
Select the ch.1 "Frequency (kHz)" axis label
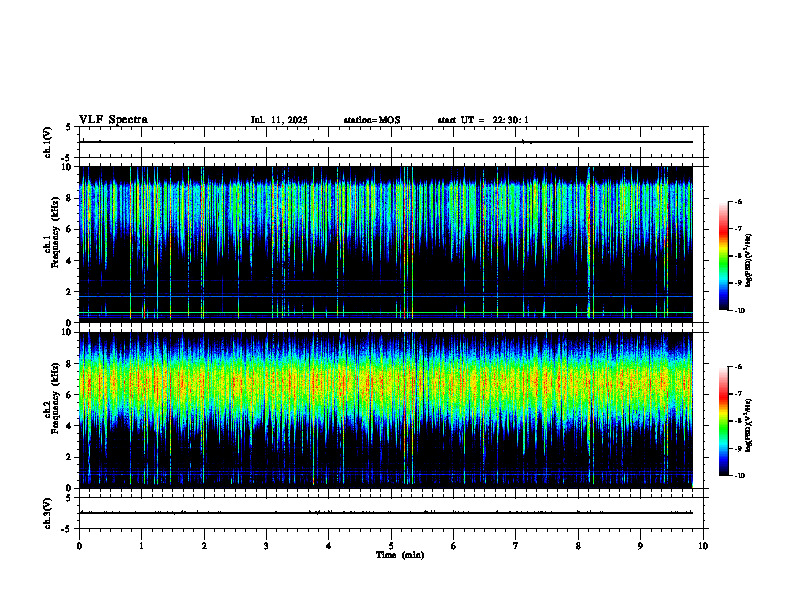(x=55, y=233)
